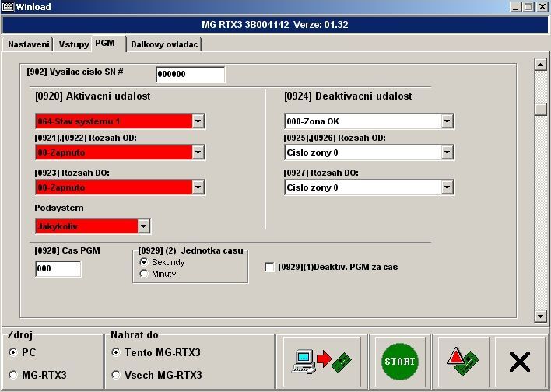
Task: Choose MG-RTX3 as source
Action: click(13, 375)
